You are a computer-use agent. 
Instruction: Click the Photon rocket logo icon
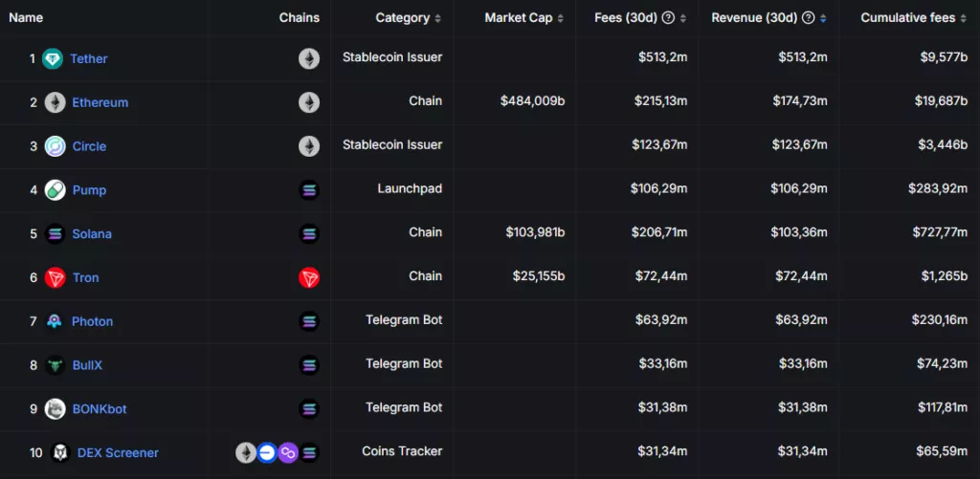coord(55,321)
